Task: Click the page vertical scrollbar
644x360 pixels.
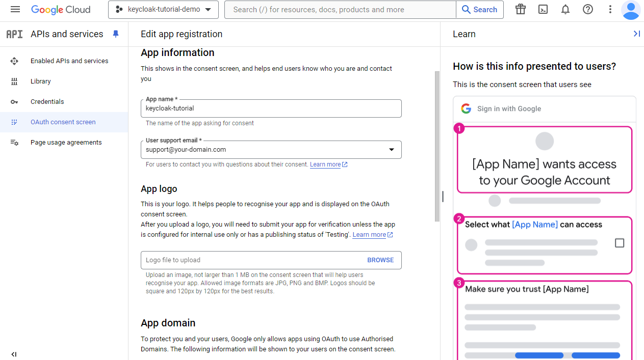Action: [437, 147]
